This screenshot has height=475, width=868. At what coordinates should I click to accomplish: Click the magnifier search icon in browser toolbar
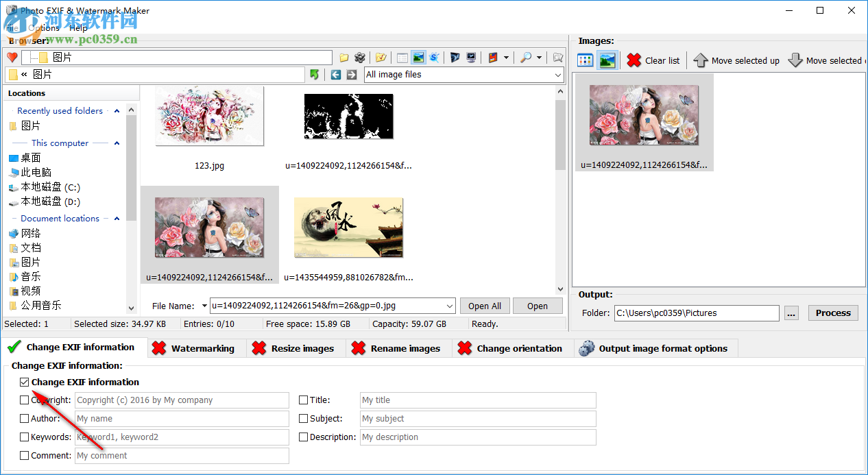click(x=526, y=58)
